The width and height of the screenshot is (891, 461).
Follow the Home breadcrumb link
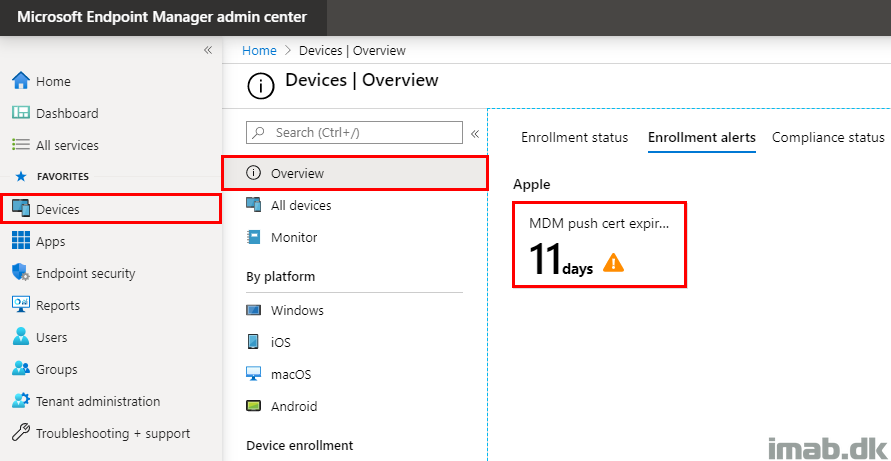[x=259, y=50]
